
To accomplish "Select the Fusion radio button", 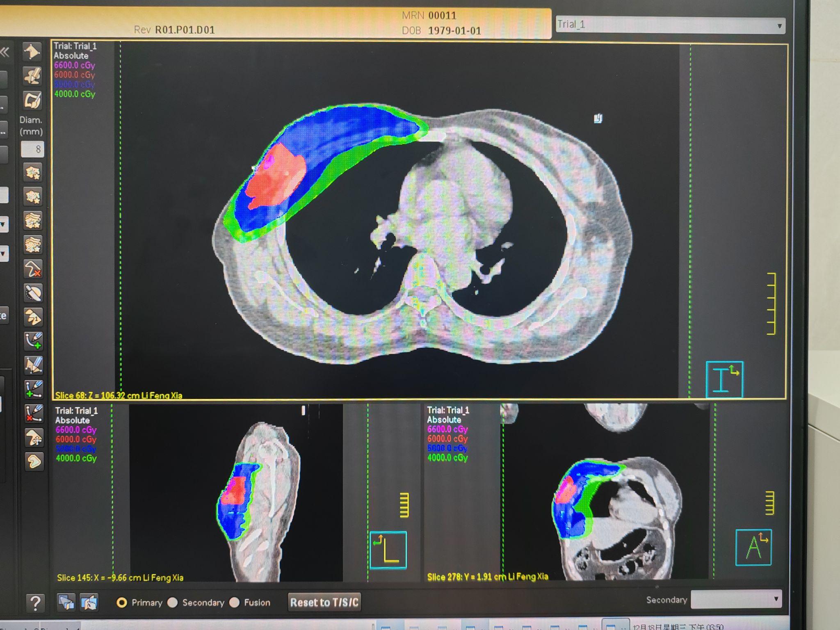I will 235,603.
